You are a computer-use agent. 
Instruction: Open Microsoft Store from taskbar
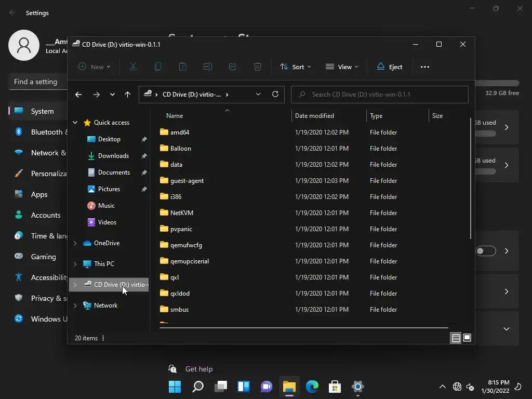coord(335,387)
